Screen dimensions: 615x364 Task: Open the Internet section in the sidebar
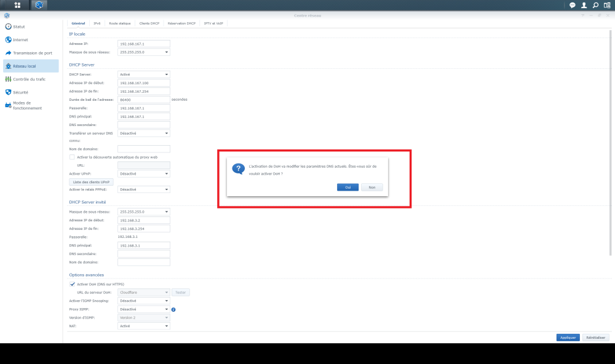pos(31,39)
